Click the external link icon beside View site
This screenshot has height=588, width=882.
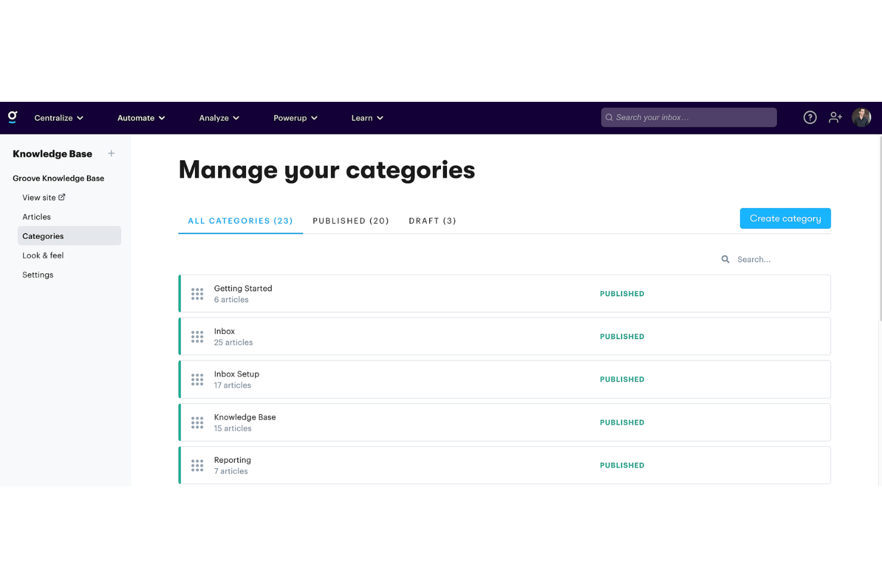click(62, 197)
